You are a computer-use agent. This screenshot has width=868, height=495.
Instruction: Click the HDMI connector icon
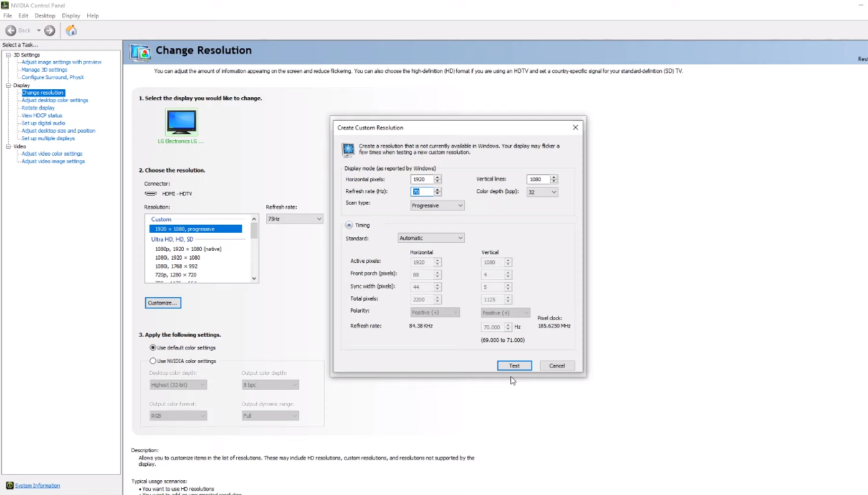pyautogui.click(x=151, y=194)
